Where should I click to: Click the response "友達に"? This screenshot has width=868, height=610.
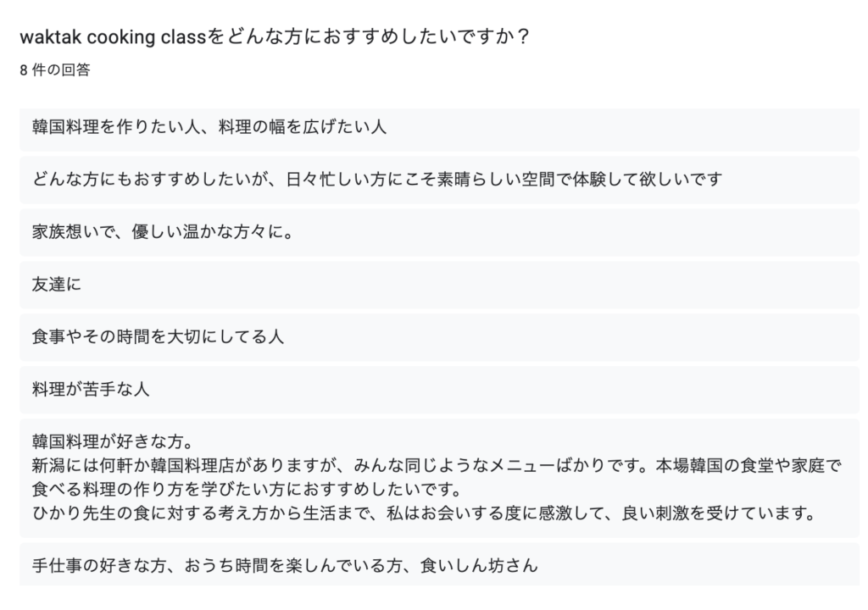coord(440,285)
